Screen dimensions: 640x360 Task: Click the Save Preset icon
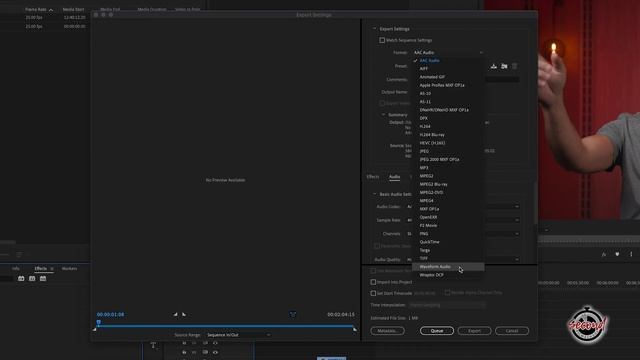pos(493,66)
